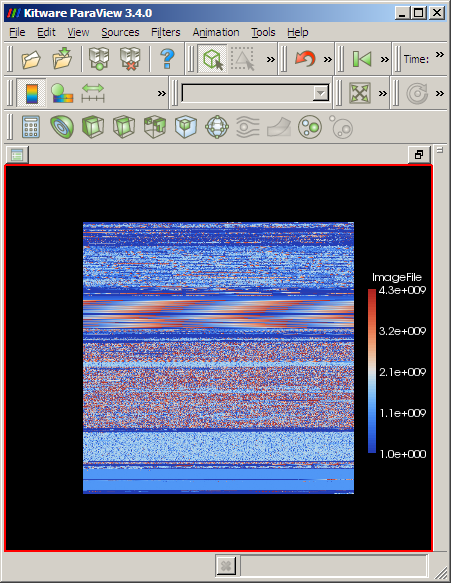Open the empty color-by combo box
The width and height of the screenshot is (451, 583).
[256, 93]
